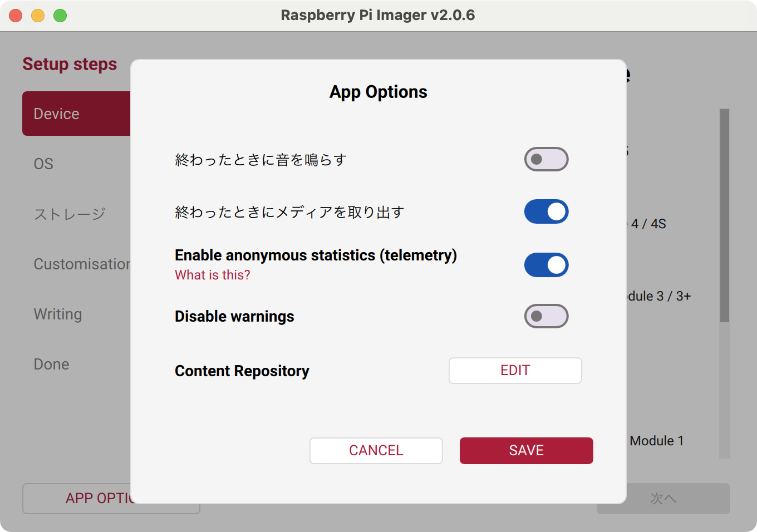Click the 'App Options' dialog title
Screen dimensions: 757x532
click(378, 92)
